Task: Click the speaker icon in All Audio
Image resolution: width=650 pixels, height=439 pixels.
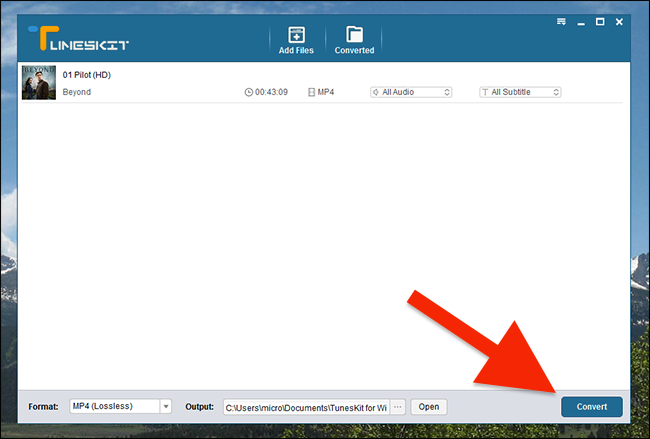Action: point(376,92)
